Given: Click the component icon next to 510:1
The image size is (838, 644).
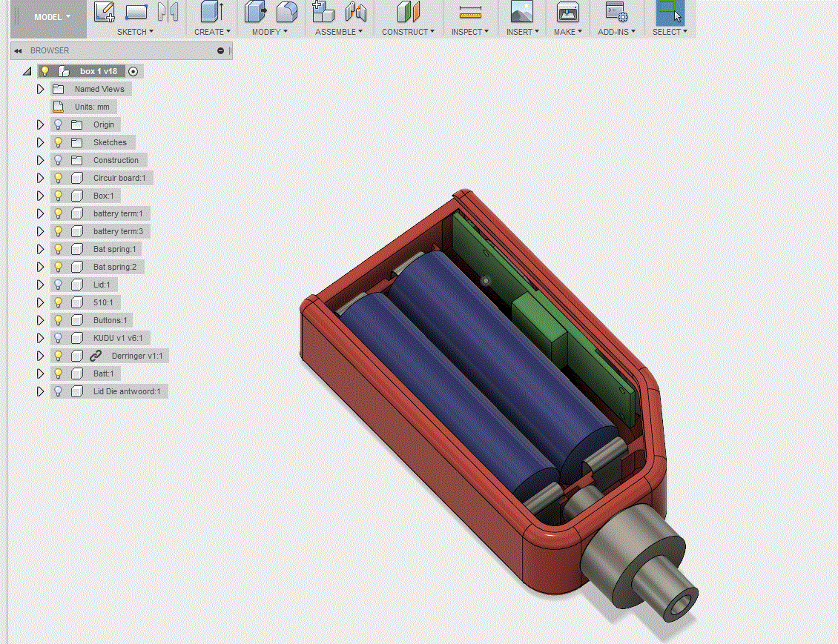Looking at the screenshot, I should pos(77,303).
